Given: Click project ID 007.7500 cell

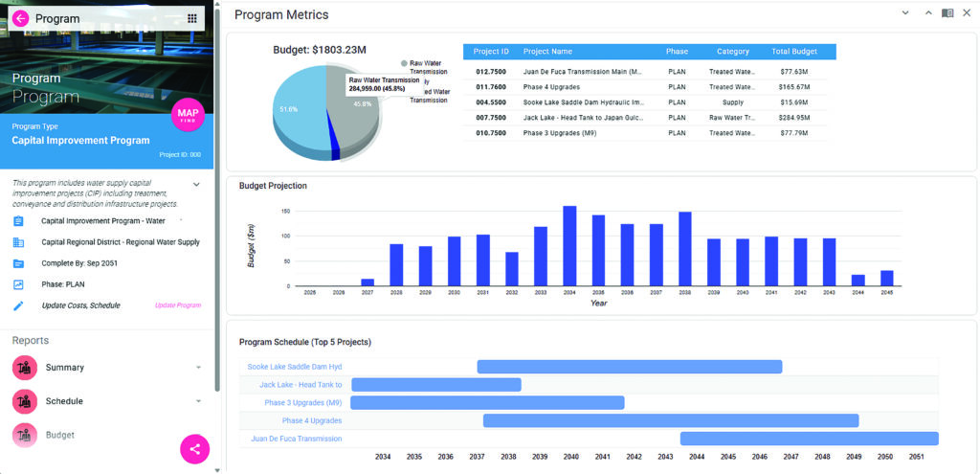Looking at the screenshot, I should point(491,118).
